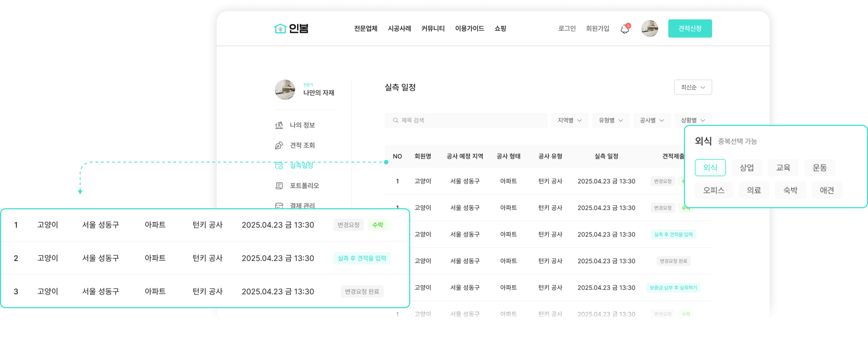Image resolution: width=868 pixels, height=338 pixels.
Task: Select the 오피스 category chip
Action: point(714,190)
